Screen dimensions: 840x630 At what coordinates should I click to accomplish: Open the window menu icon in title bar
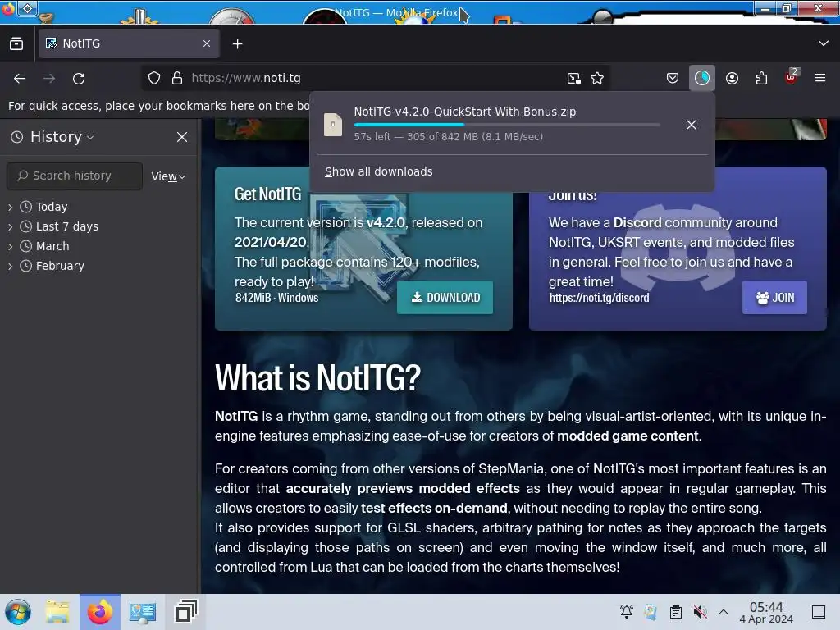[x=27, y=8]
